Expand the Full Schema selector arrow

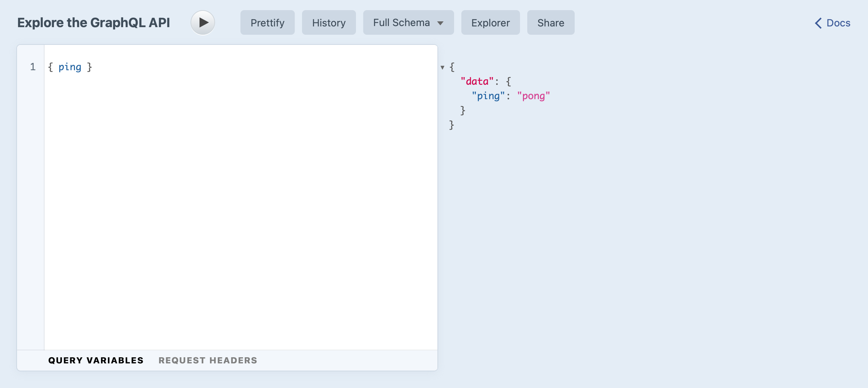click(x=440, y=22)
